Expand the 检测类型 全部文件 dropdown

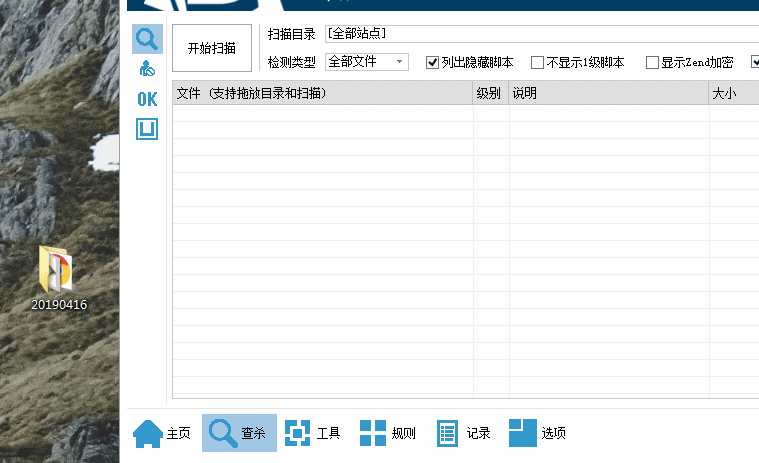(x=366, y=62)
